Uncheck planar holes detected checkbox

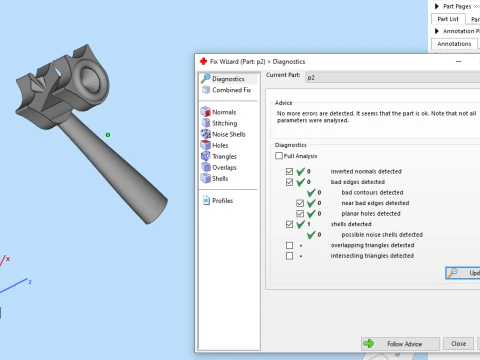tap(300, 214)
